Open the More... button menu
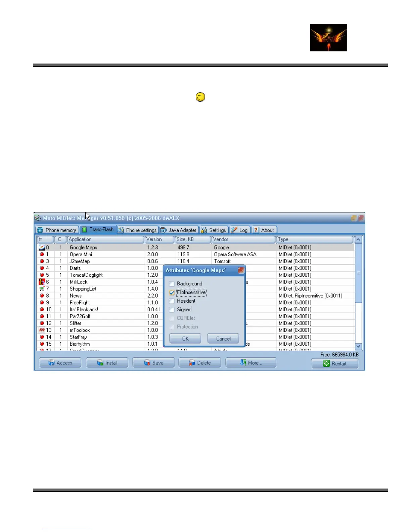This screenshot has height=532, width=411. pos(251,363)
